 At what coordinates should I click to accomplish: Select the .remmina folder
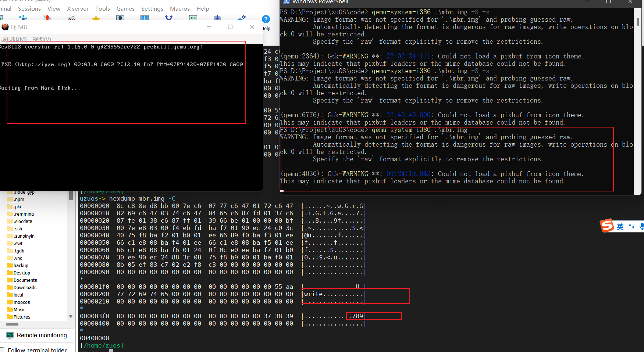pyautogui.click(x=21, y=214)
